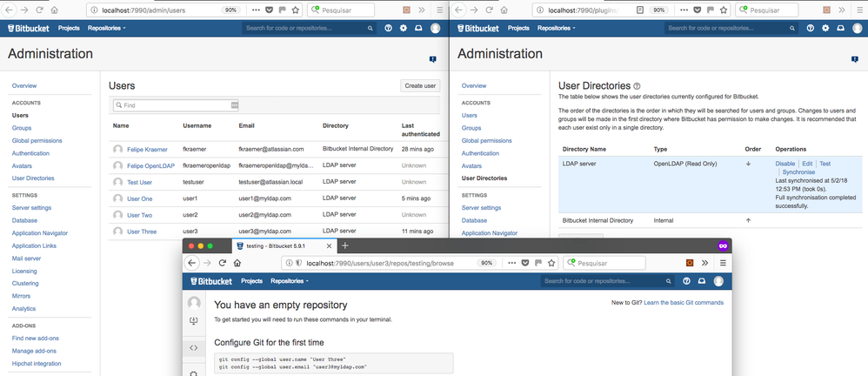Toggle reader view in the User Directories browser
The height and width of the screenshot is (376, 868).
pos(639,10)
